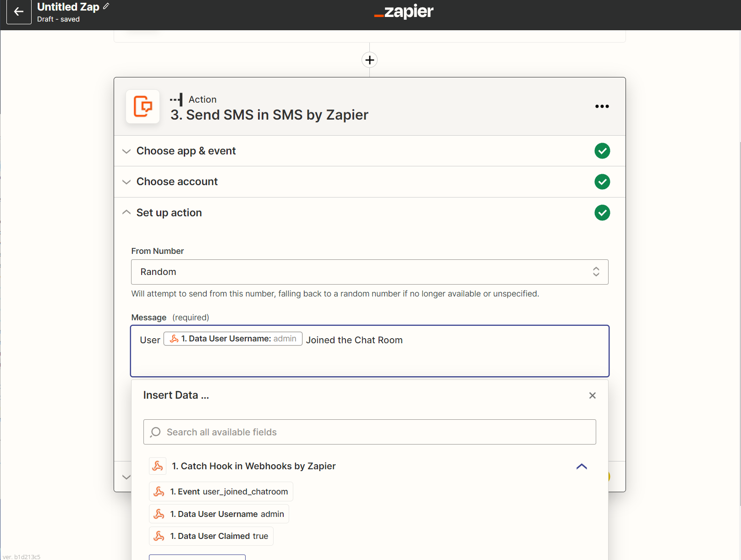The width and height of the screenshot is (741, 560).
Task: Click the green checkmark for Choose account
Action: pos(602,182)
